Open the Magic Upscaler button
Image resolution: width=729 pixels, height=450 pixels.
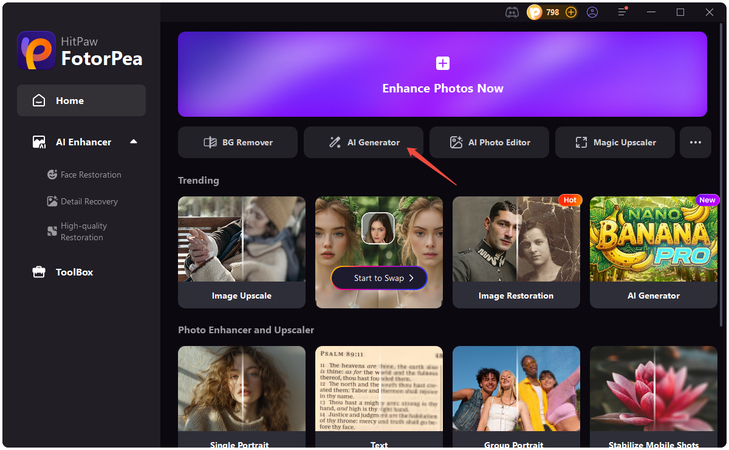click(615, 142)
